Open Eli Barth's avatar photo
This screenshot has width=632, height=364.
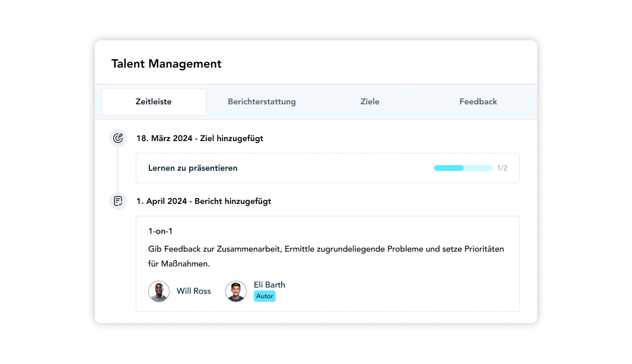[x=236, y=291]
